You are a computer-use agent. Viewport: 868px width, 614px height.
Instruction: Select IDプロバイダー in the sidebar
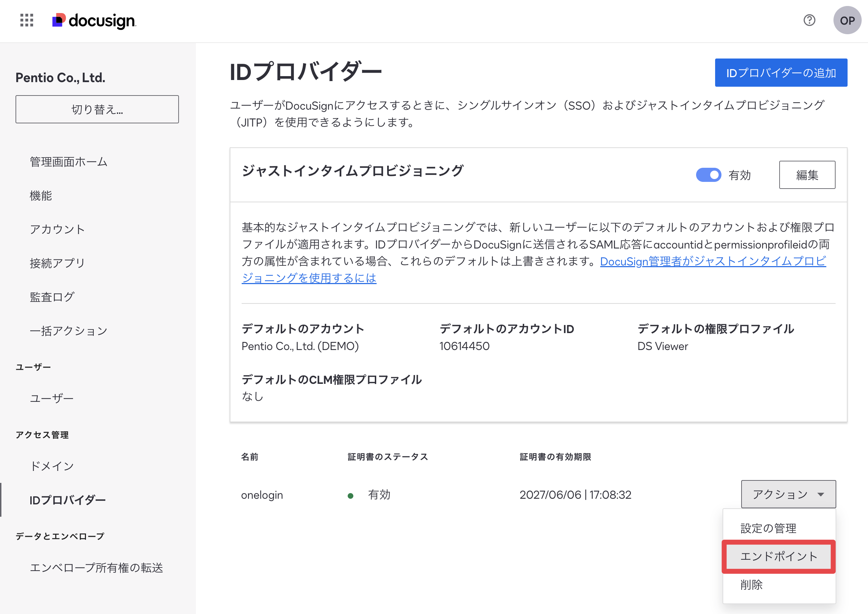(x=68, y=500)
